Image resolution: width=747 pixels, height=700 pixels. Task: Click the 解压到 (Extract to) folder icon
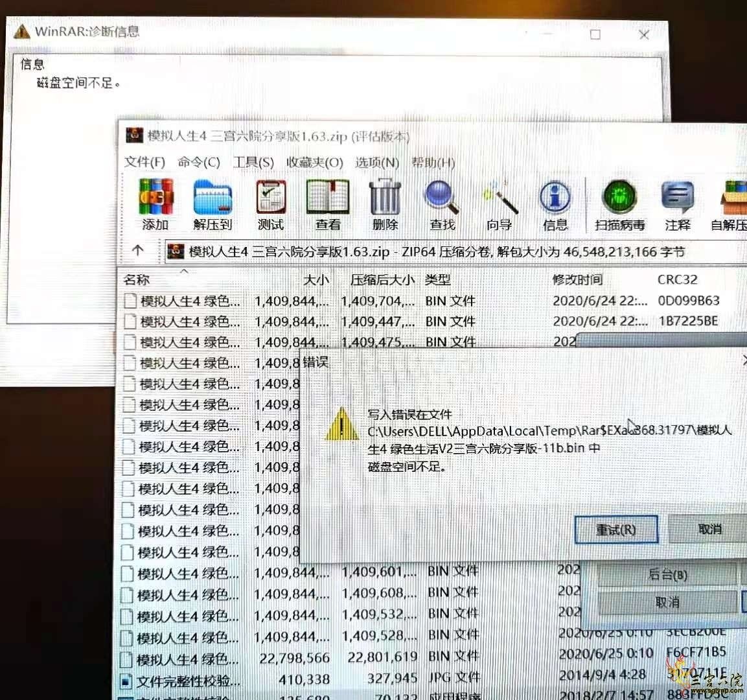[x=213, y=197]
